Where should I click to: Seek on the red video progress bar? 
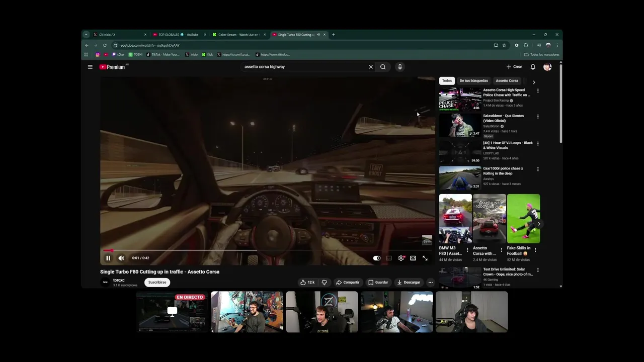pyautogui.click(x=268, y=250)
